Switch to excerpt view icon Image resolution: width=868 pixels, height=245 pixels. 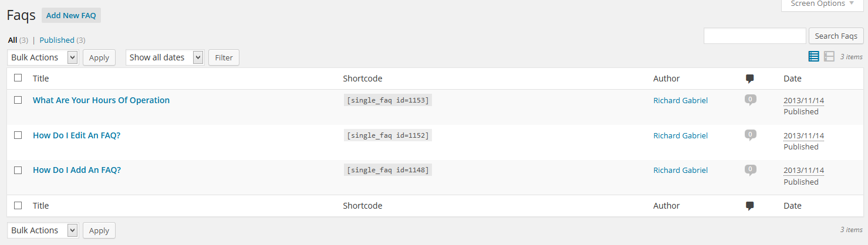pos(829,56)
